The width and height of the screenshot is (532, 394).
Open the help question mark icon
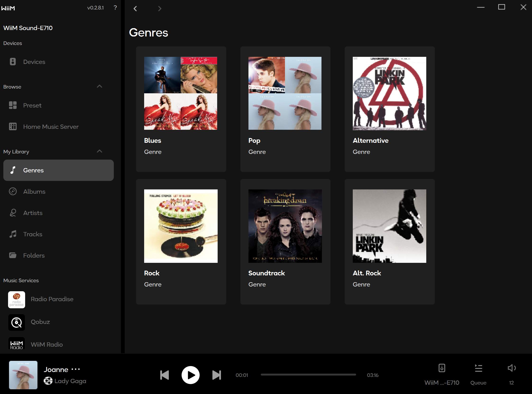[x=115, y=8]
